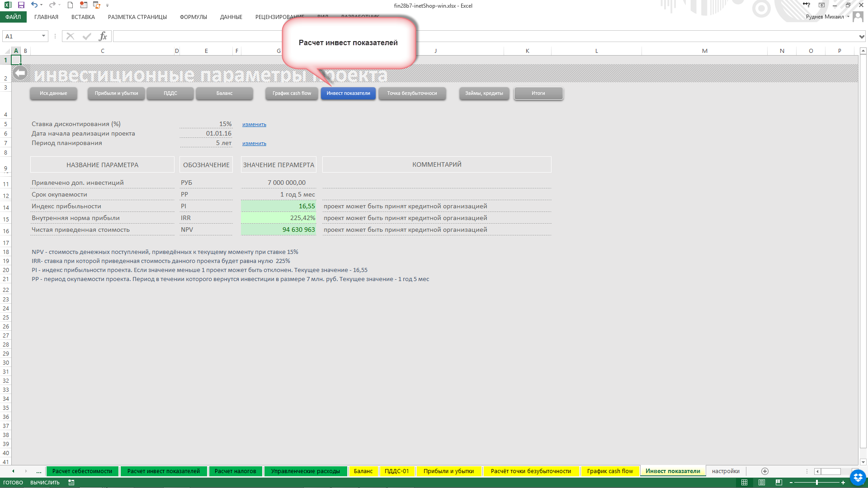The width and height of the screenshot is (868, 488).
Task: Click the Итоги button
Action: pos(538,93)
